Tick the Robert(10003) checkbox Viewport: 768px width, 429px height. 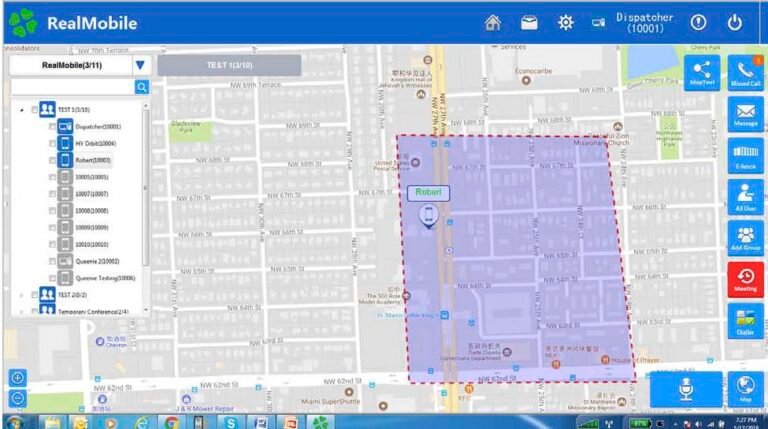coord(52,160)
